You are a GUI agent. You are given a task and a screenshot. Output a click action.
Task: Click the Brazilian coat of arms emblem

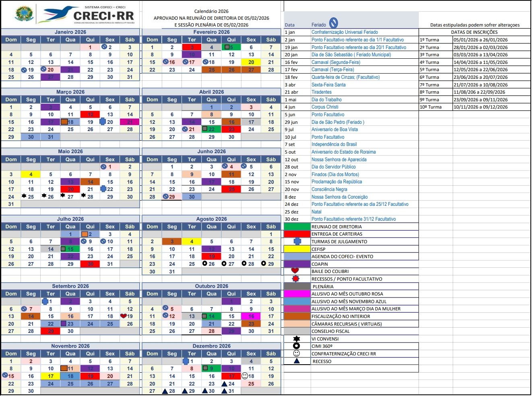click(24, 14)
